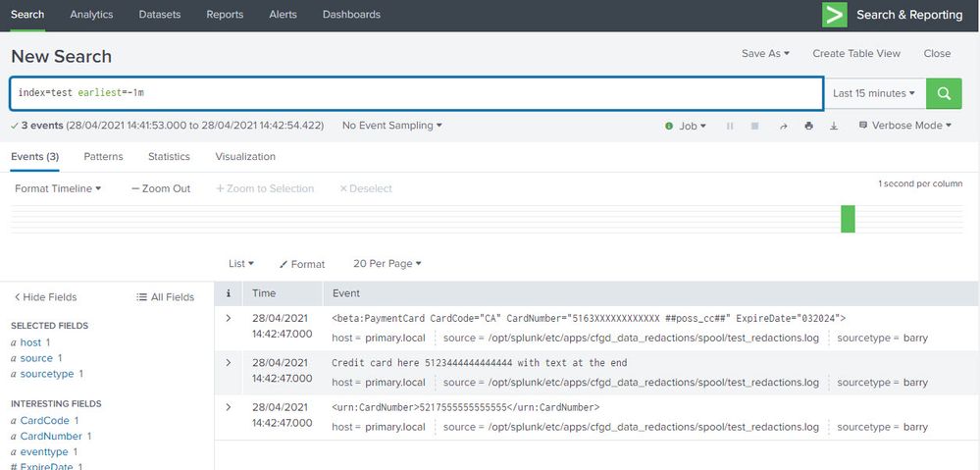Click the sourcetype selected field
Screen dimensions: 980x470
(x=47, y=374)
